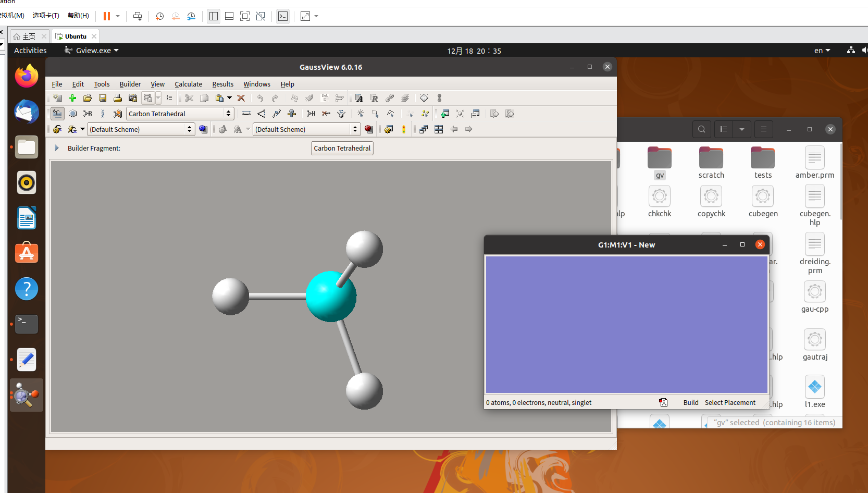Select the Delete Atom tool
The height and width of the screenshot is (493, 868).
pos(326,114)
